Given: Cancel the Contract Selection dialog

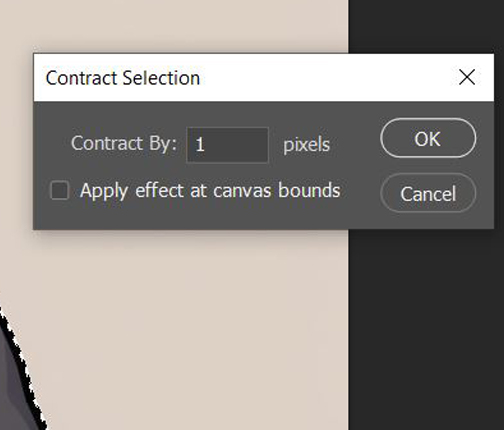Looking at the screenshot, I should tap(428, 193).
